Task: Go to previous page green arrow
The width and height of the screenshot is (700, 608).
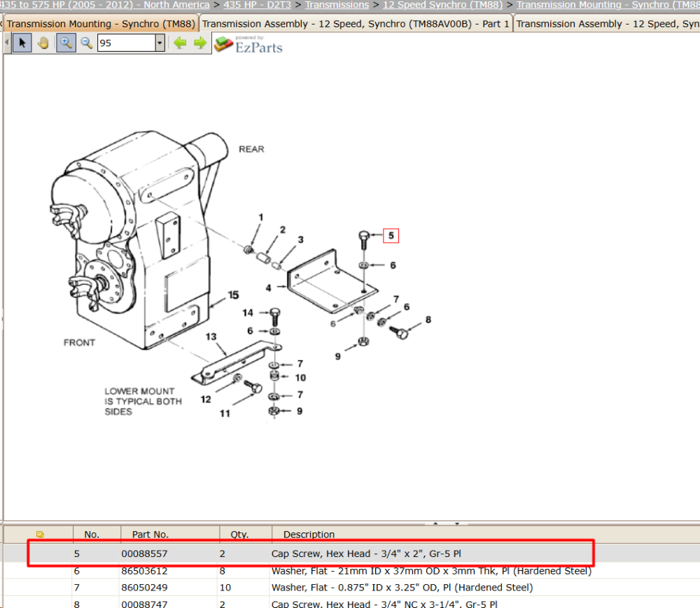Action: point(180,43)
